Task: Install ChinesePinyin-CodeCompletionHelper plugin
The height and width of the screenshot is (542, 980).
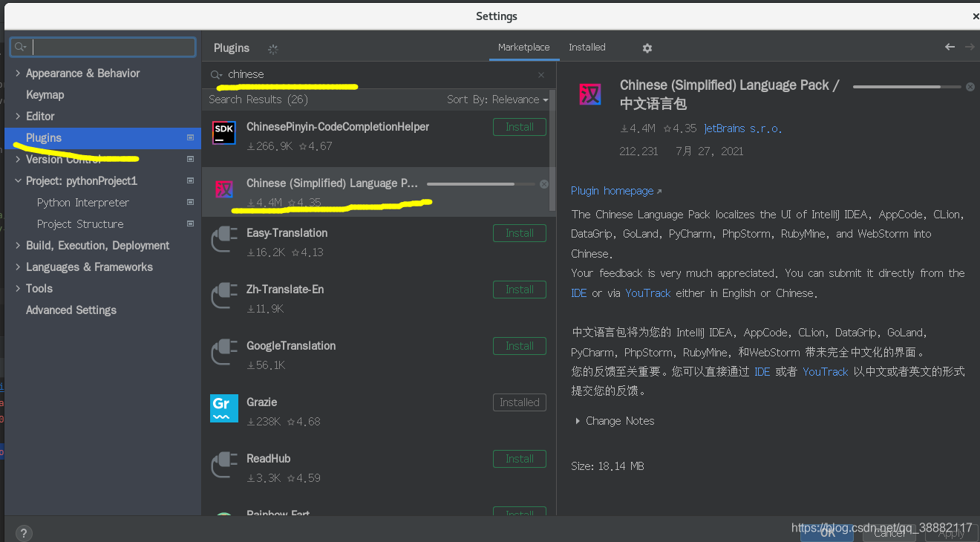Action: [x=520, y=127]
